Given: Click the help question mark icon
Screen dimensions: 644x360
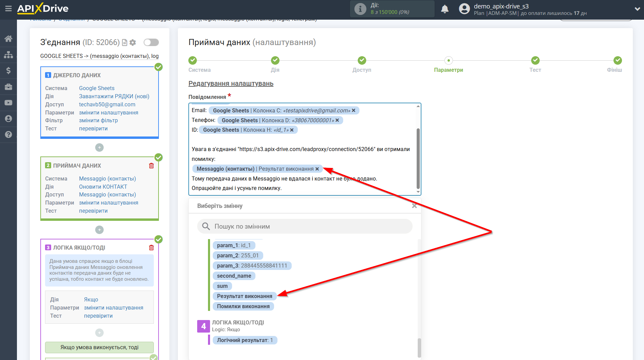Looking at the screenshot, I should [8, 134].
